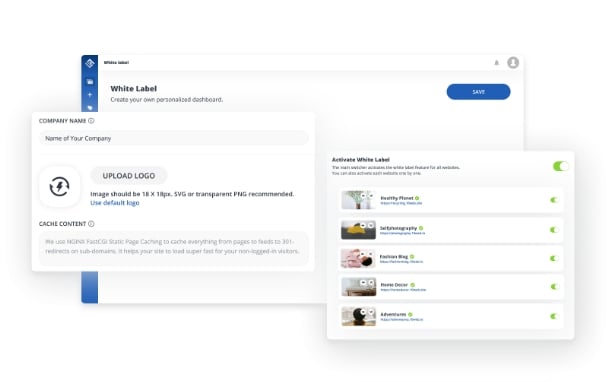Click the 'Fashion Blog' site name

click(x=394, y=256)
